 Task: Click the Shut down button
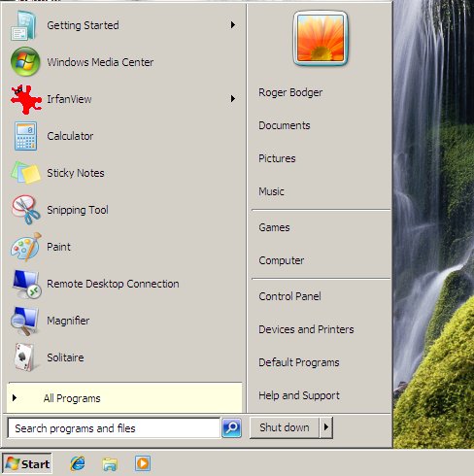[285, 427]
